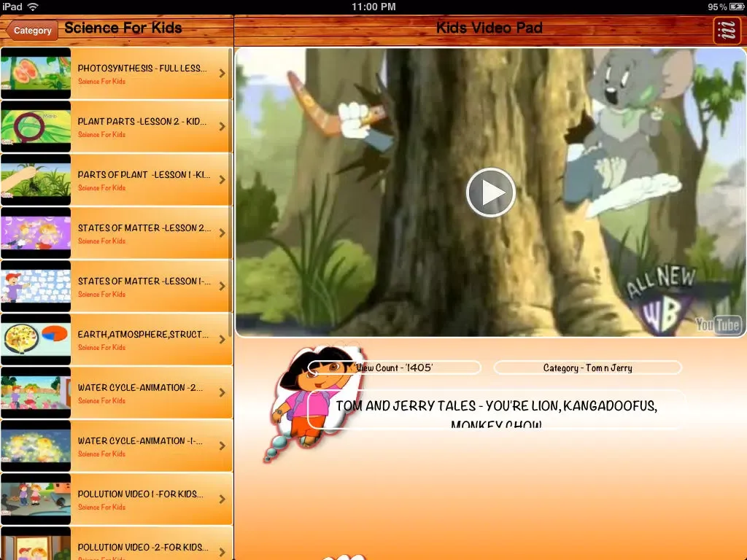Click the Tom and Jerry Tales title box
This screenshot has width=747, height=560.
(496, 410)
